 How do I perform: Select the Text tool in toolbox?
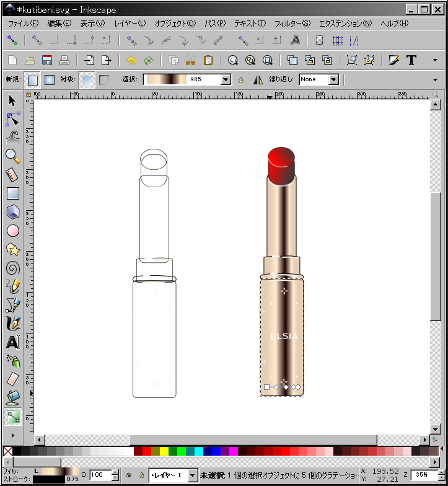tap(12, 342)
